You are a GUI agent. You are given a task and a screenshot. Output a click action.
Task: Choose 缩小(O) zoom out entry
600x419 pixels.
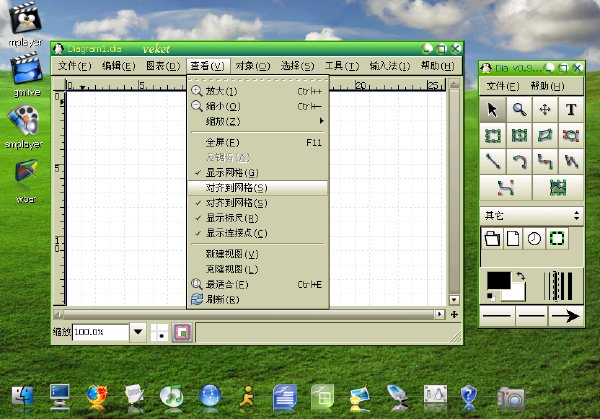pyautogui.click(x=258, y=106)
